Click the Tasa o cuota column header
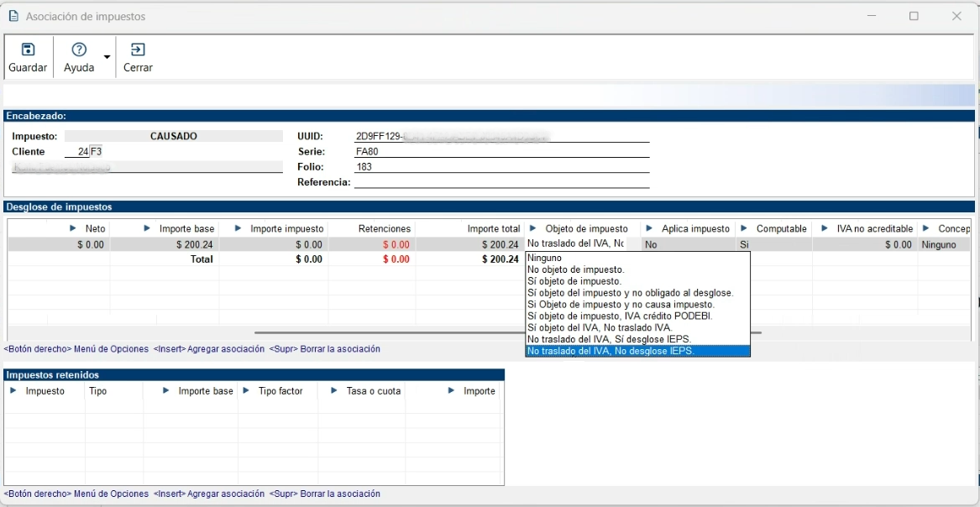This screenshot has height=507, width=980. click(x=373, y=391)
